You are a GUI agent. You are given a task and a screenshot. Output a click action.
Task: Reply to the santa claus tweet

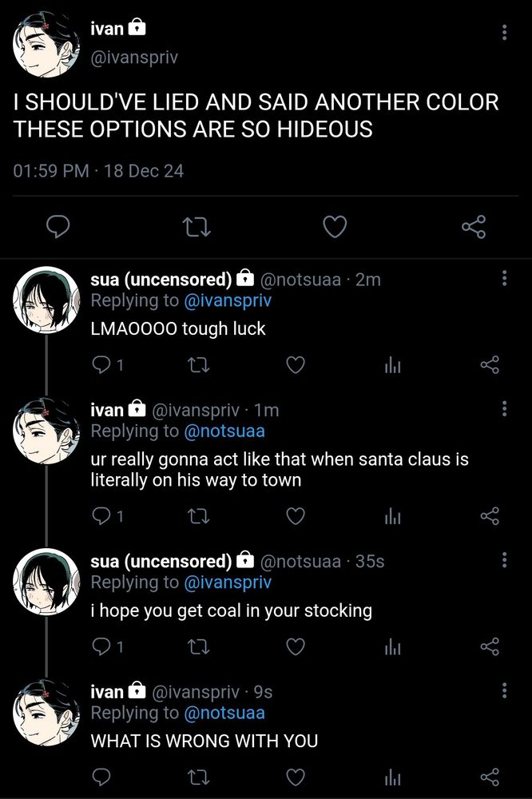click(x=101, y=515)
